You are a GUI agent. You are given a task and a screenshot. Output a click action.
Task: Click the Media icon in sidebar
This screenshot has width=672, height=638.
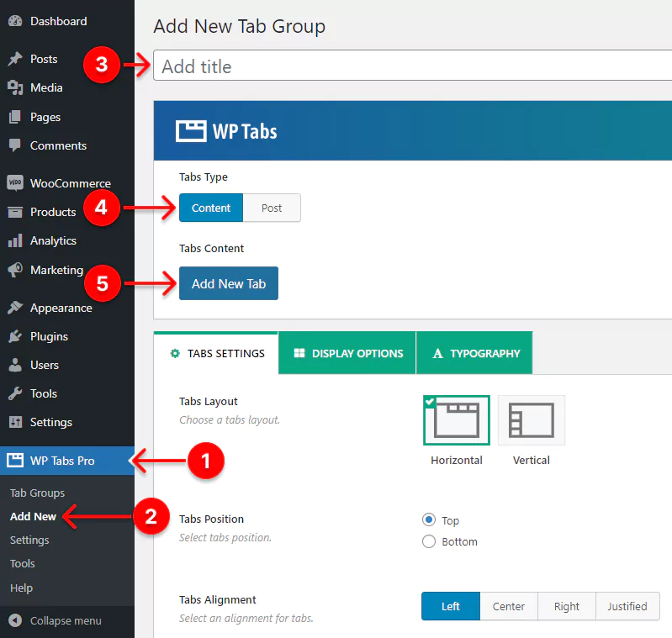click(x=15, y=87)
